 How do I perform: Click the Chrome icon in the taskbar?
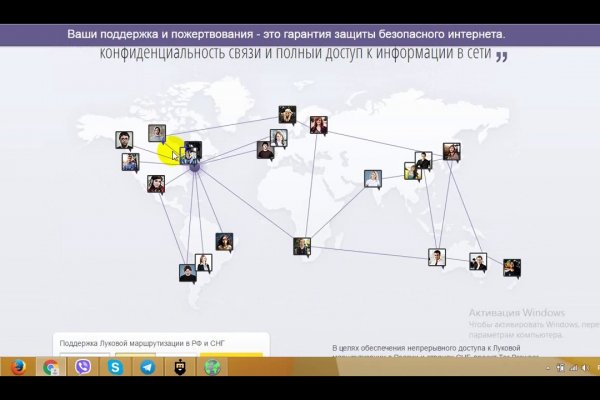(50, 367)
